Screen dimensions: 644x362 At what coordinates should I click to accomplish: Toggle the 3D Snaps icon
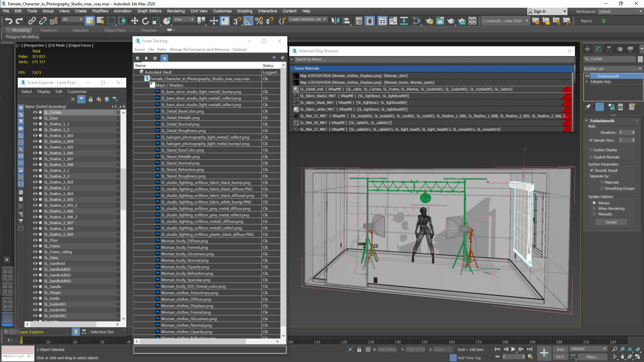click(237, 21)
